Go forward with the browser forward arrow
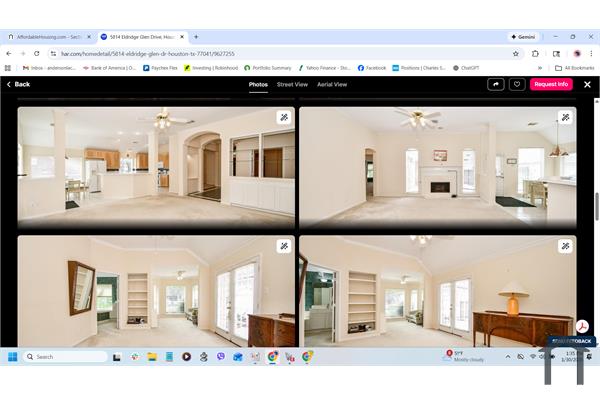 (23, 54)
